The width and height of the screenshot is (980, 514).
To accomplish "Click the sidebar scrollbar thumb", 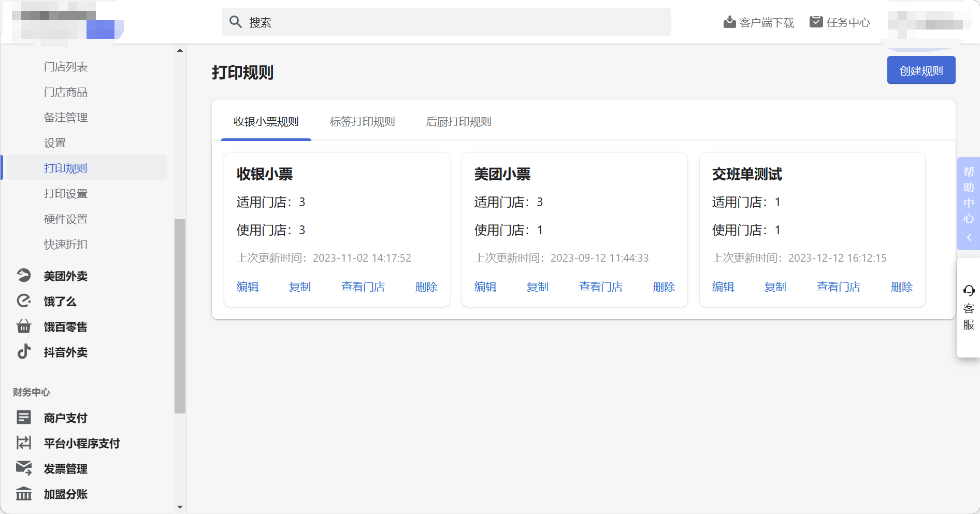I will pos(180,316).
